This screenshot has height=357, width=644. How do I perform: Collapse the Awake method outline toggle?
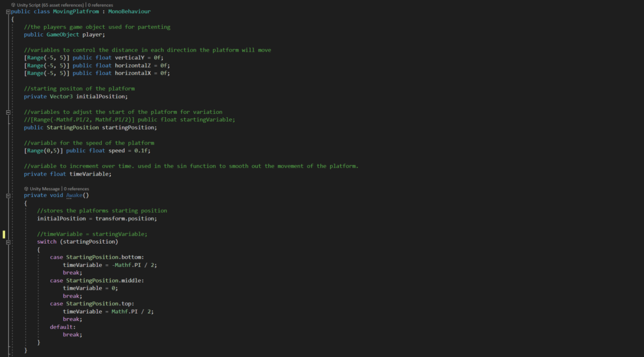[x=8, y=196]
